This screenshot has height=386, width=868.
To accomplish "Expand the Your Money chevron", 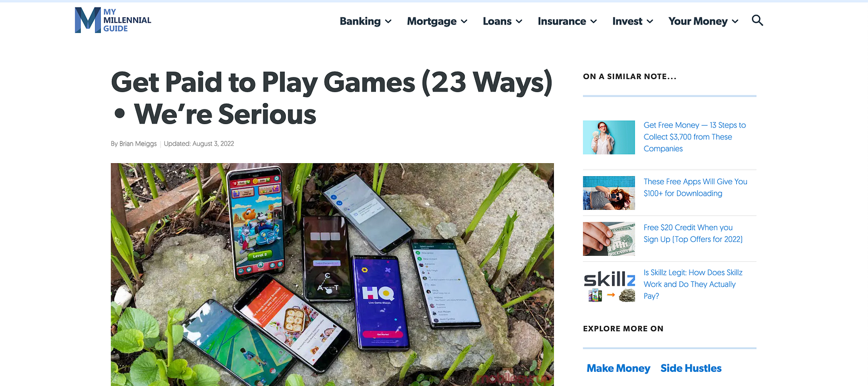I will point(735,22).
